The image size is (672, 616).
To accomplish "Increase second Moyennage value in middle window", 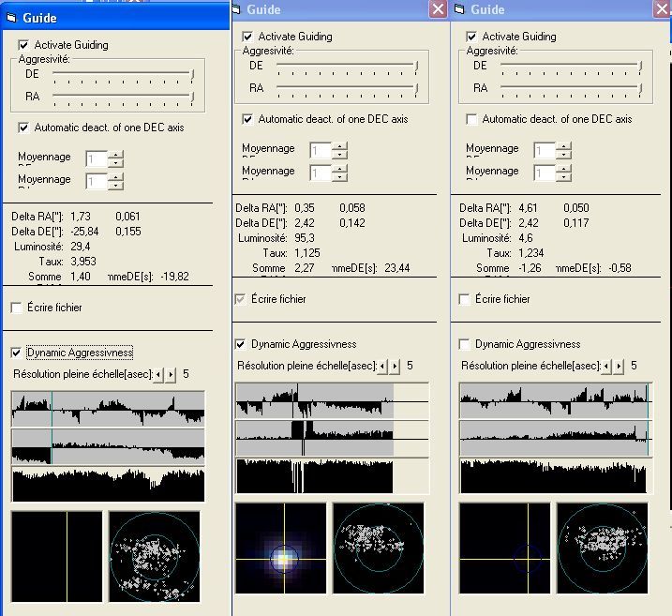I will 340,169.
